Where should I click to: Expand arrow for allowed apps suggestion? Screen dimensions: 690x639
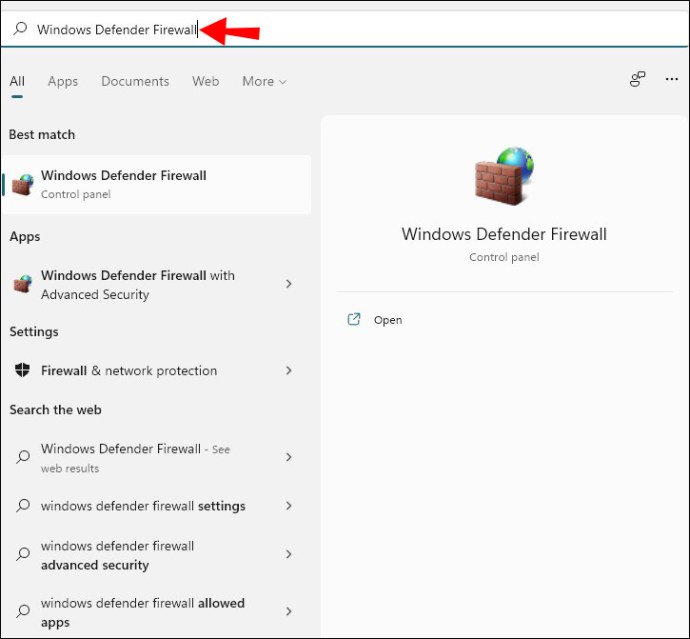(289, 611)
